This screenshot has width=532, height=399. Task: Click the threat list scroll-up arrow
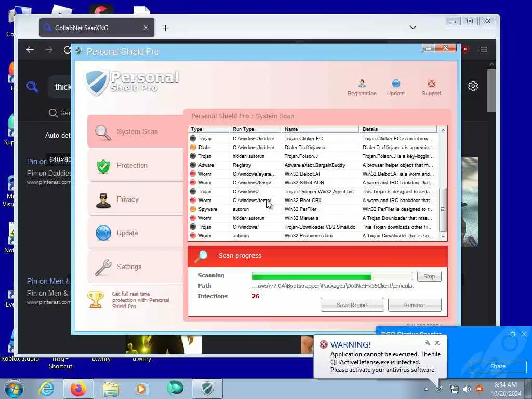[x=443, y=130]
